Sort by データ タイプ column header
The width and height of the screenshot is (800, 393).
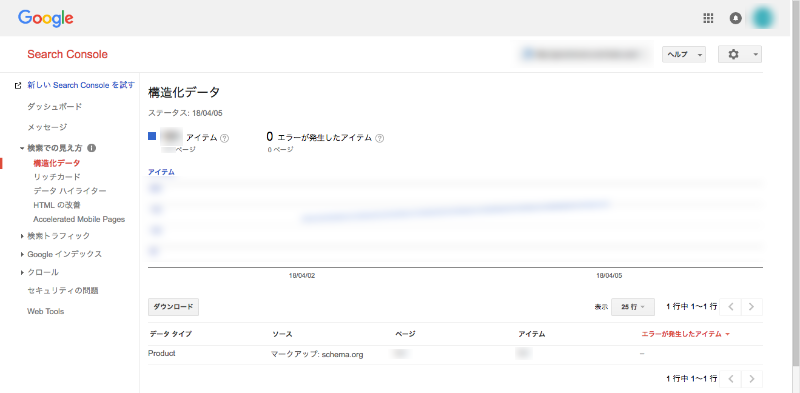pyautogui.click(x=171, y=334)
